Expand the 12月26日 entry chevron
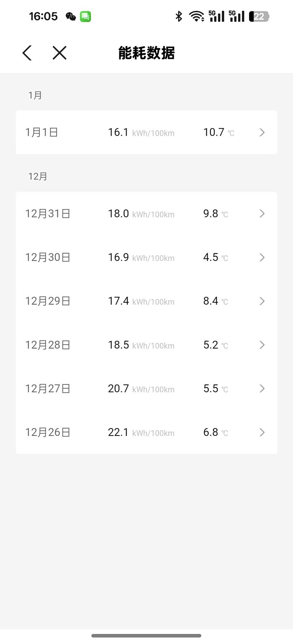This screenshot has height=644, width=293. [262, 432]
